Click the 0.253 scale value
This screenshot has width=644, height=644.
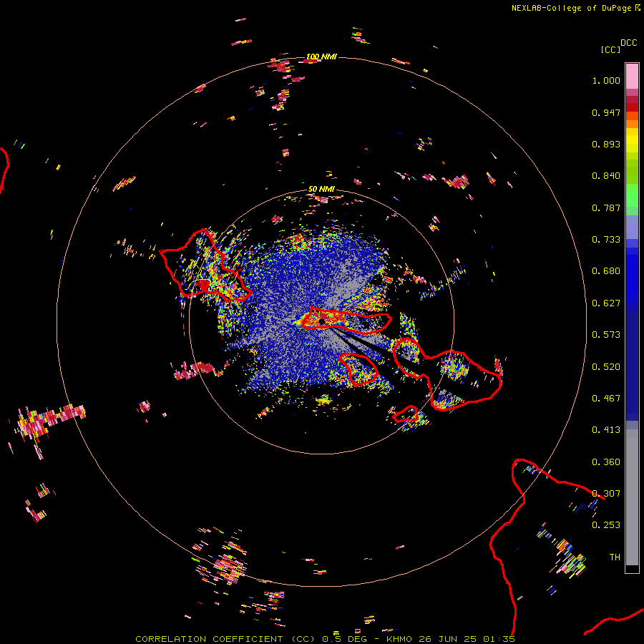click(x=606, y=525)
